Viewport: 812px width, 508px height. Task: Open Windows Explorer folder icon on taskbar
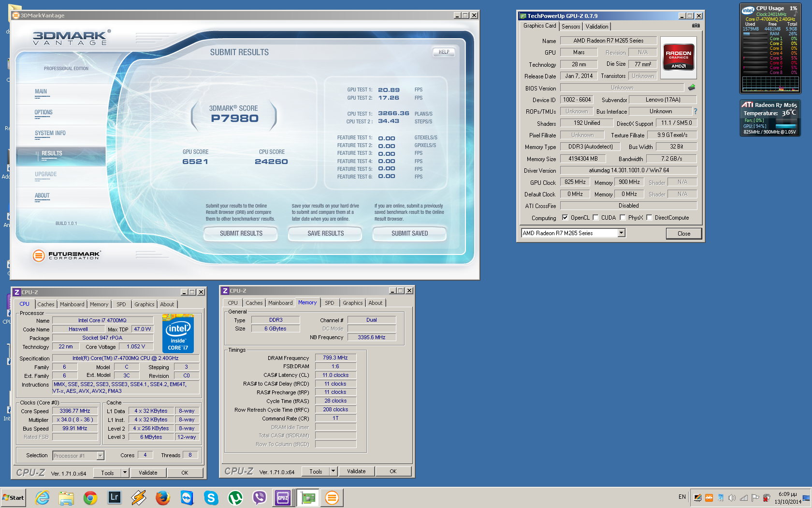[x=66, y=497]
